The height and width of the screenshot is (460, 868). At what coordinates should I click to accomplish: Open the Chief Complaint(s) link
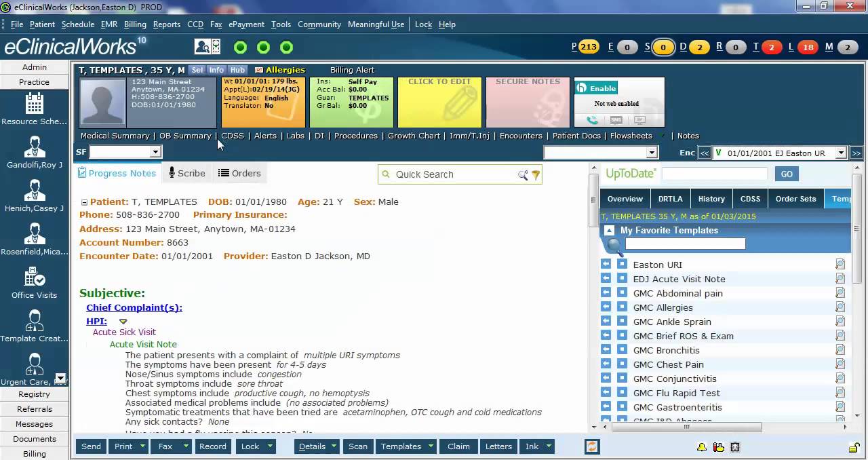click(x=134, y=308)
